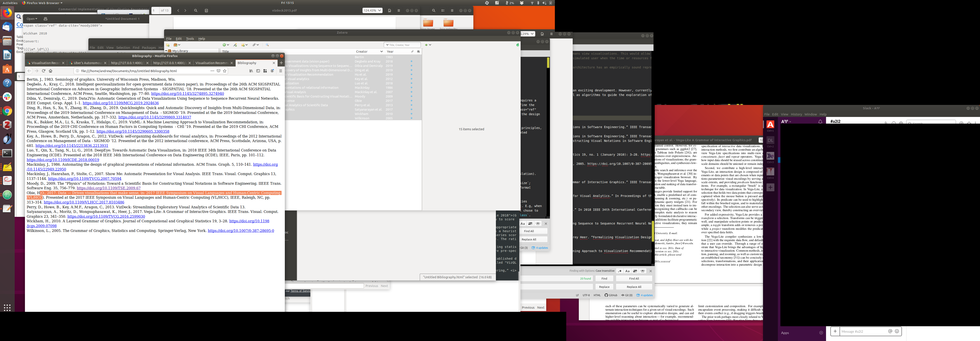Open Firefox Library icon in toolbar
Viewport: 980px width, 341px height.
click(x=251, y=71)
